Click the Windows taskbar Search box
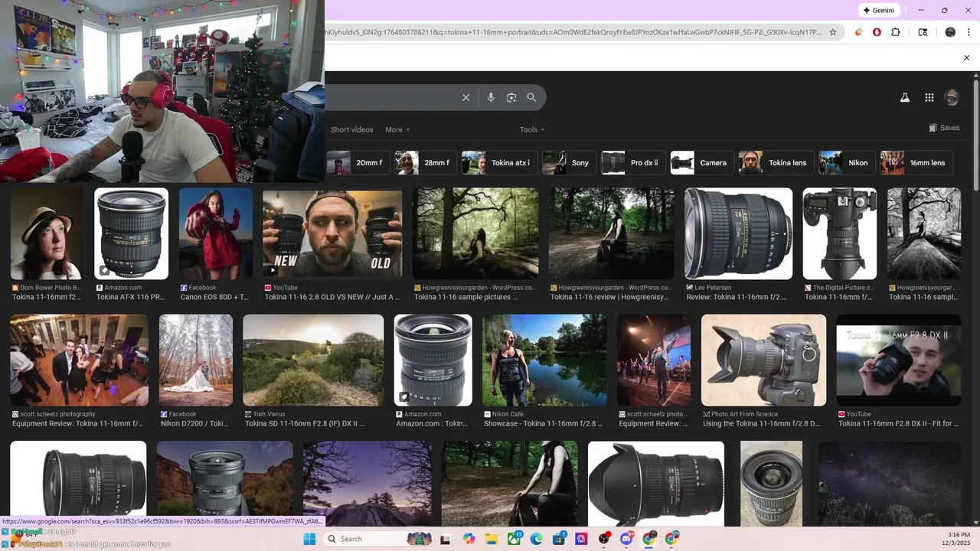 pos(377,539)
